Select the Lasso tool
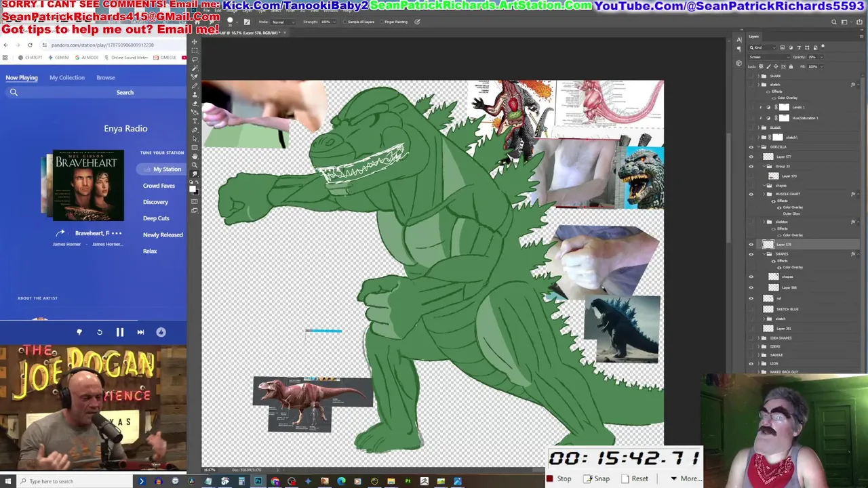The width and height of the screenshot is (868, 488). pos(195,59)
